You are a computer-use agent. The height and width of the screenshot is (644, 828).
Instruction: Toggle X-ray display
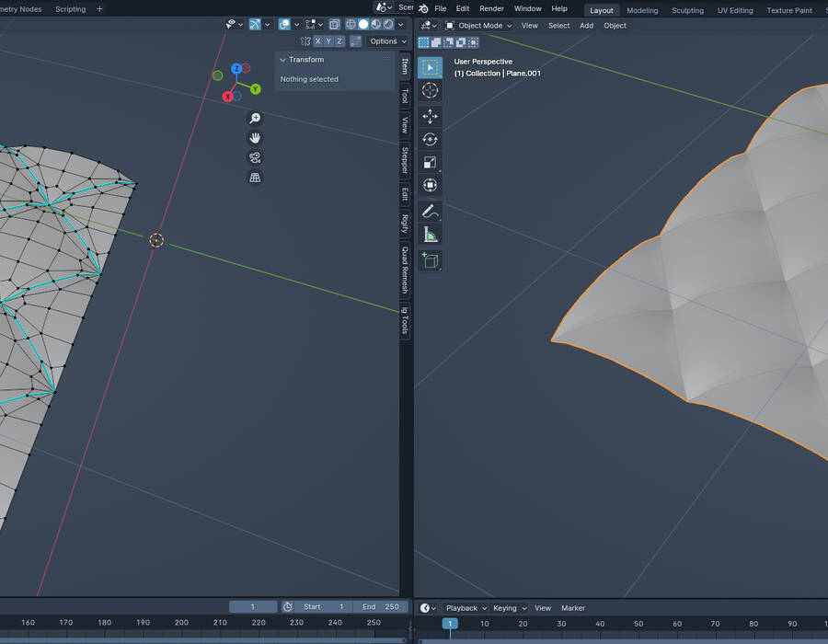(334, 24)
